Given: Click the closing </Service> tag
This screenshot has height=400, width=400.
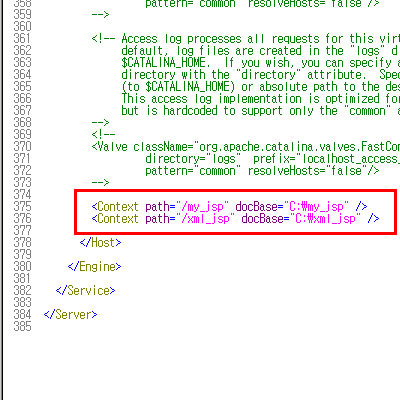Looking at the screenshot, I should tap(85, 291).
